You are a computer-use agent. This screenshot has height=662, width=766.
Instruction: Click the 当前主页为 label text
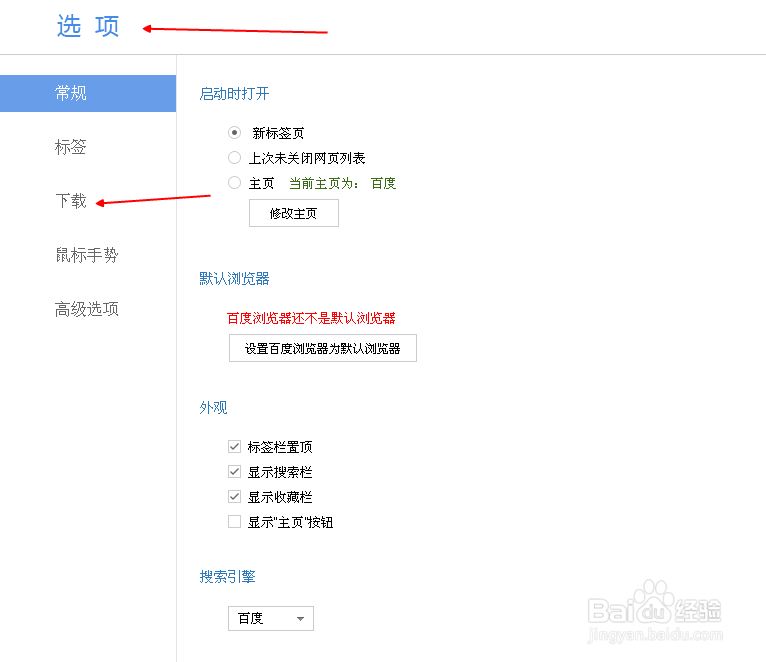(x=323, y=183)
